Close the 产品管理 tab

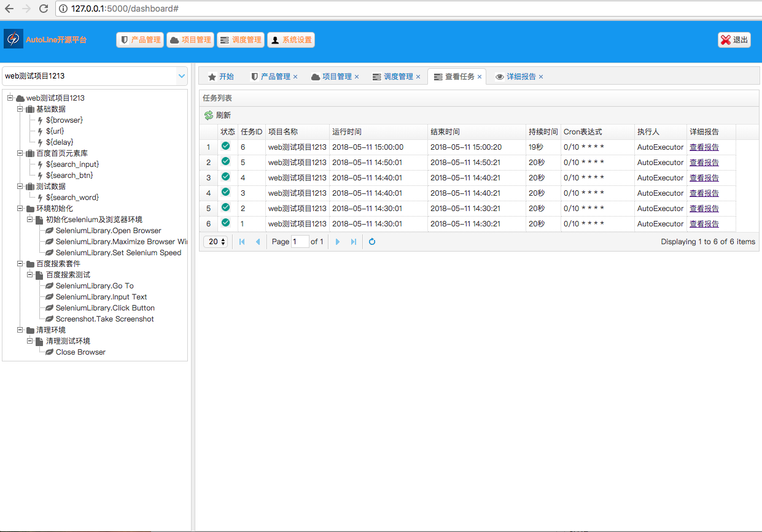pyautogui.click(x=295, y=77)
